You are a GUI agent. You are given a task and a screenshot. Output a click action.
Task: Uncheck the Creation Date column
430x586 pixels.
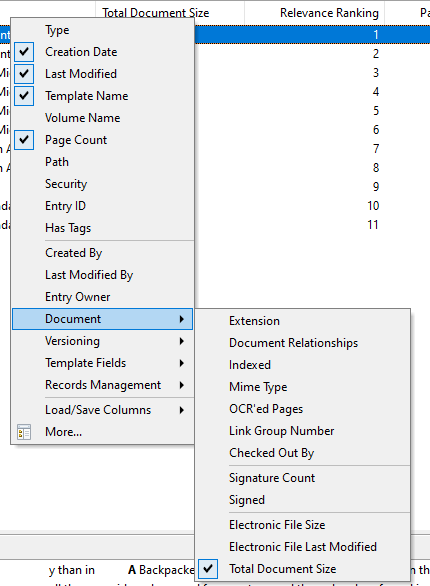(x=24, y=52)
